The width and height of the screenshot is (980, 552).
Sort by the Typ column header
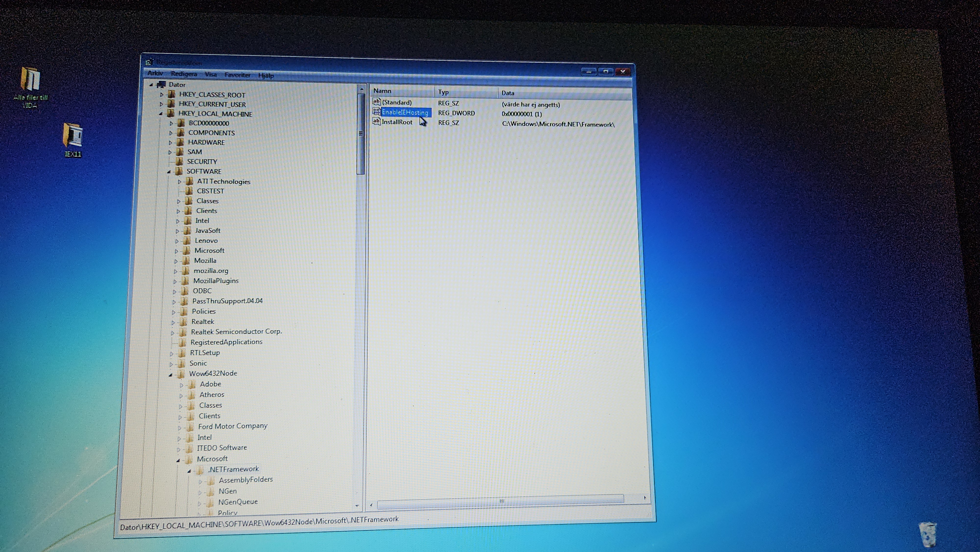466,92
